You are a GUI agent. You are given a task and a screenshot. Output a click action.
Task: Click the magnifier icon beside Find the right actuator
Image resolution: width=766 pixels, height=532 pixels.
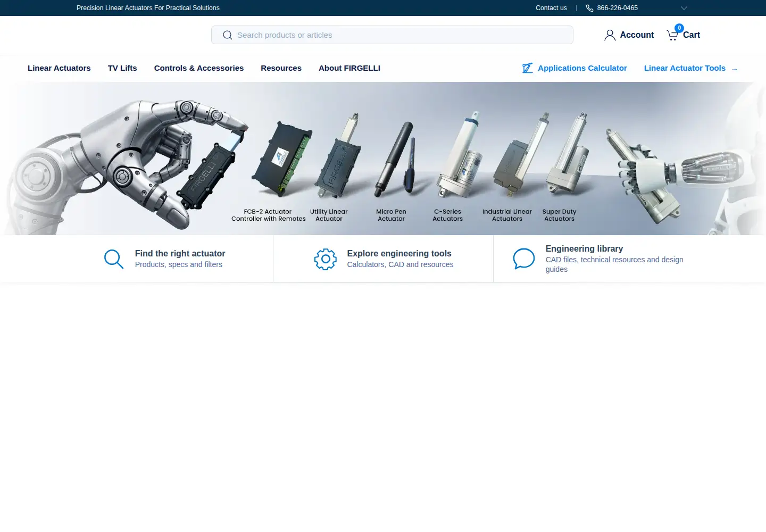tap(114, 259)
